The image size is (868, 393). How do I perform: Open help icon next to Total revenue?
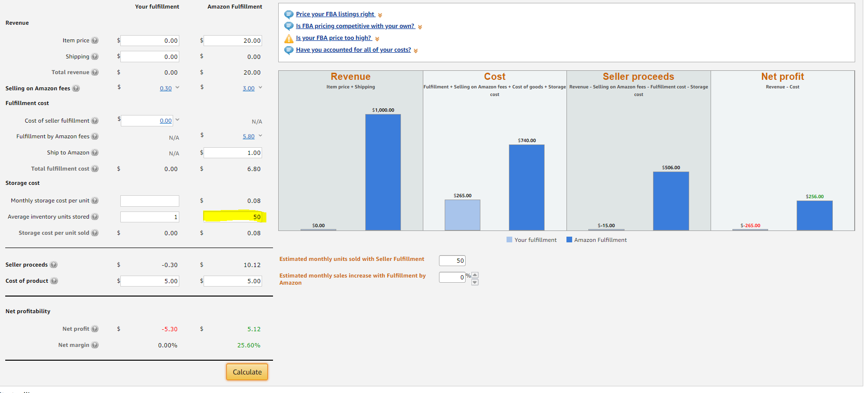pos(95,72)
